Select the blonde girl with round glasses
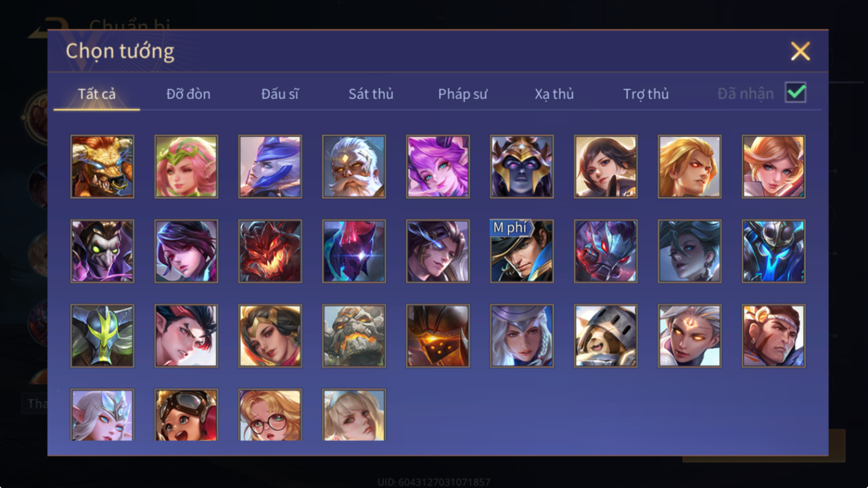This screenshot has height=488, width=868. [270, 415]
